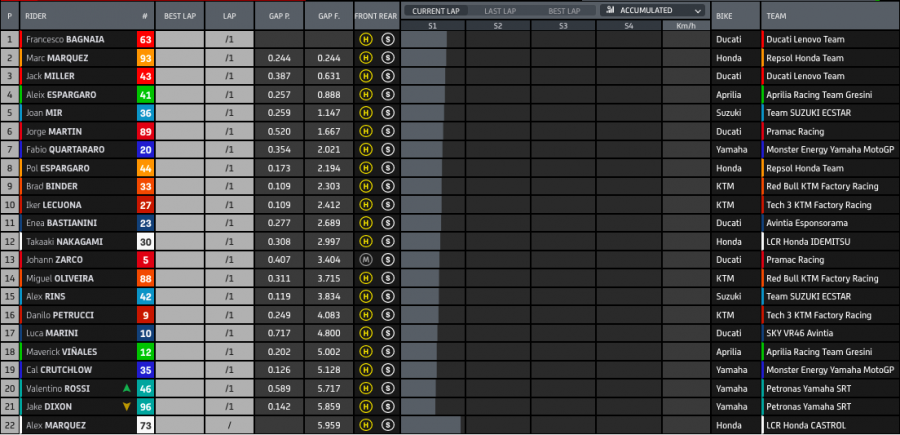This screenshot has height=435, width=900.
Task: Click Valentino Rossi's green position-up arrow
Action: 127,387
